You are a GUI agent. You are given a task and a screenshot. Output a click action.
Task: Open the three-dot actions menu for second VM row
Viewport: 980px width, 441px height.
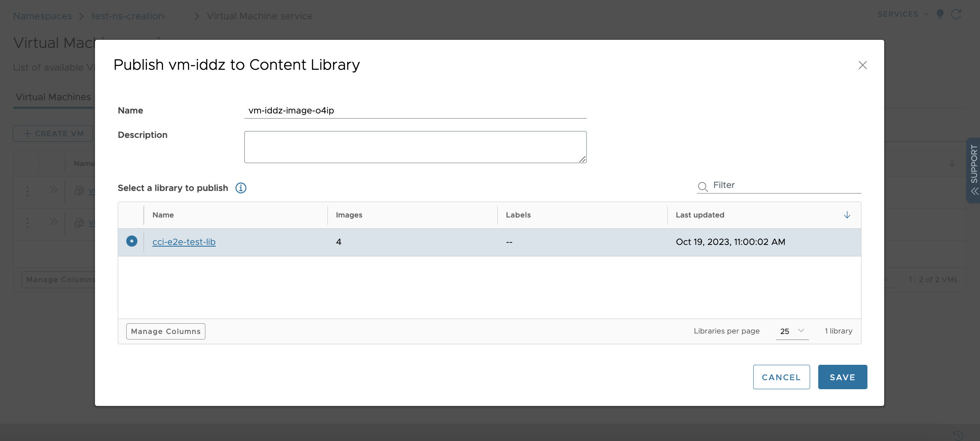27,223
